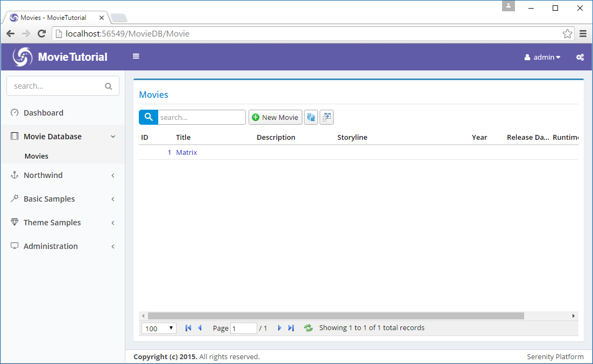Open the Matrix movie link
This screenshot has height=364, width=593.
(186, 153)
